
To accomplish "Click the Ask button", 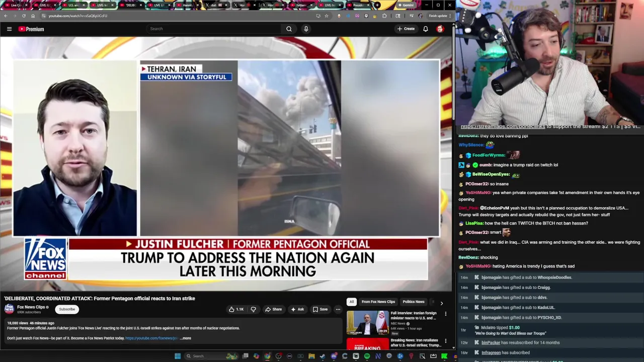I will click(297, 309).
